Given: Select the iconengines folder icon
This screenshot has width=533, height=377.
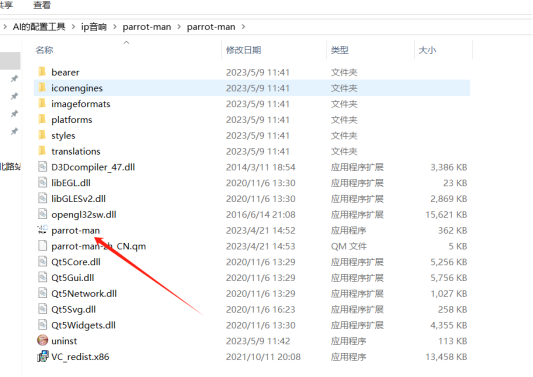Looking at the screenshot, I should click(42, 88).
